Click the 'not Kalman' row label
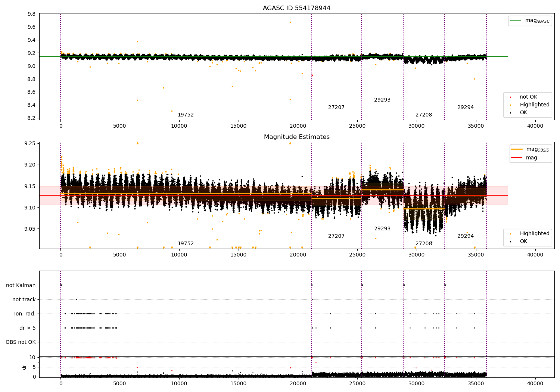 tap(21, 286)
